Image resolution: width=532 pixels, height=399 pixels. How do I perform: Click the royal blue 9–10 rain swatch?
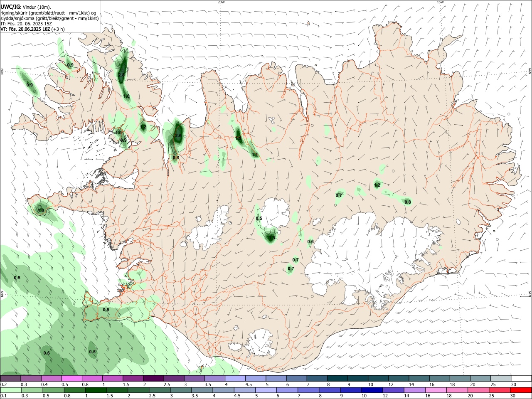pyautogui.click(x=351, y=390)
